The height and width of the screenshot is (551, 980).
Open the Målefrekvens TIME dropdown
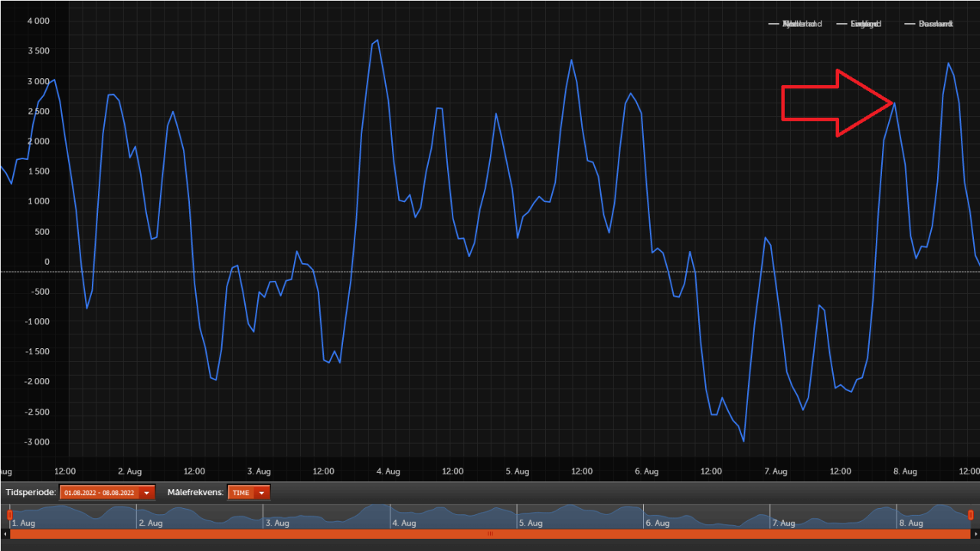[249, 493]
